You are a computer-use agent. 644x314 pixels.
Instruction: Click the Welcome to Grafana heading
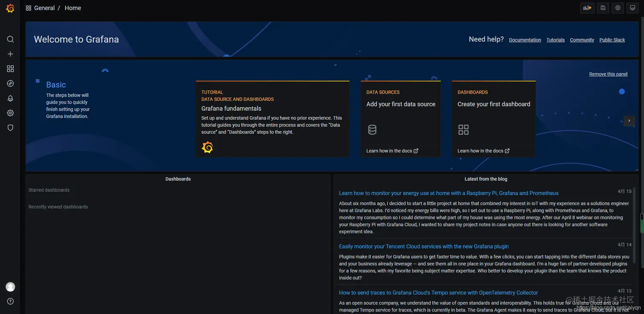click(76, 39)
